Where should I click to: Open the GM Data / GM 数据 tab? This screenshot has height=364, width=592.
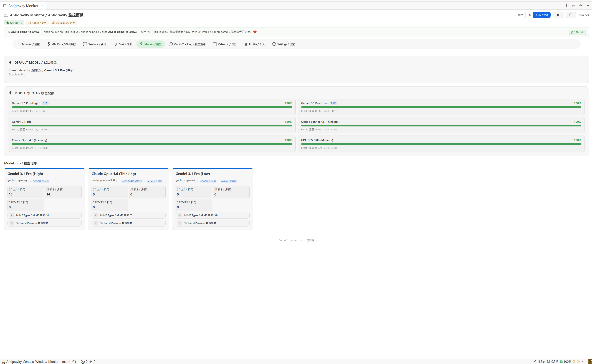click(61, 44)
